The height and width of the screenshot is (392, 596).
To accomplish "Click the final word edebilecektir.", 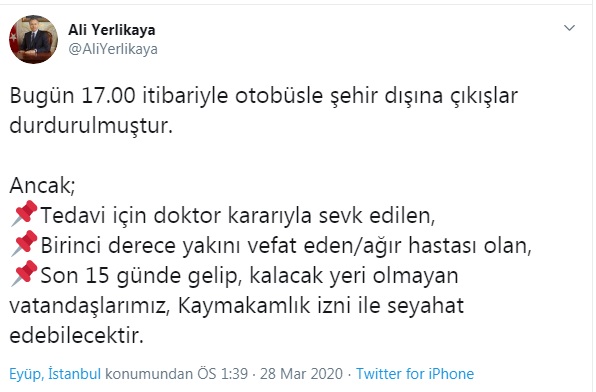I will point(76,336).
